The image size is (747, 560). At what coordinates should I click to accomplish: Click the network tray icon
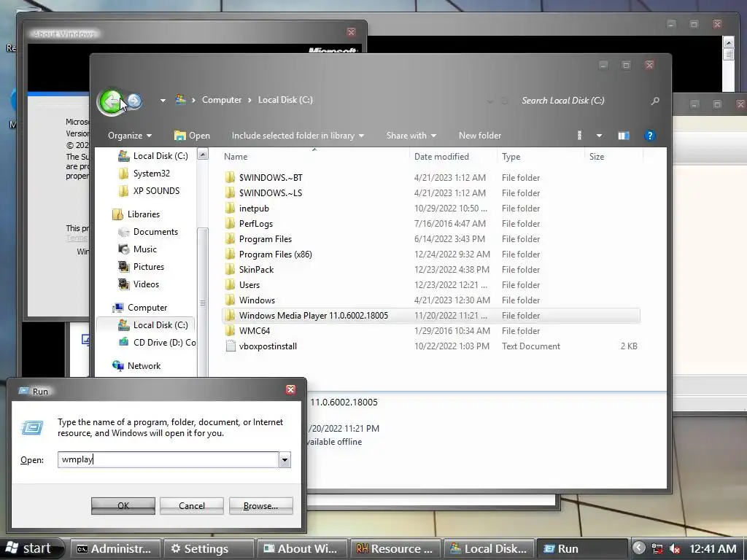point(657,549)
